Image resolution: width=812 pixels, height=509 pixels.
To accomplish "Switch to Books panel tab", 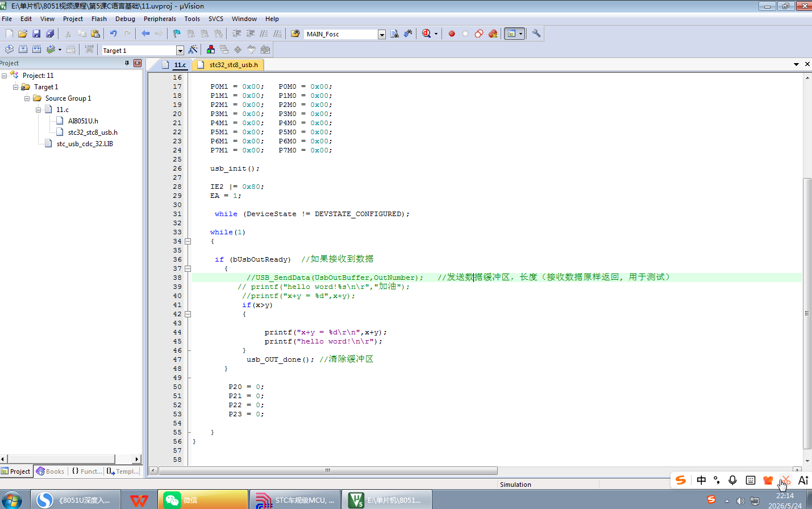I will click(51, 471).
